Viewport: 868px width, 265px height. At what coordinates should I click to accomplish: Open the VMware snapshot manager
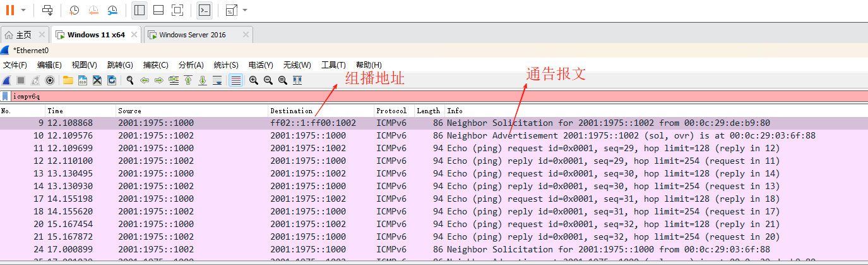pos(112,10)
